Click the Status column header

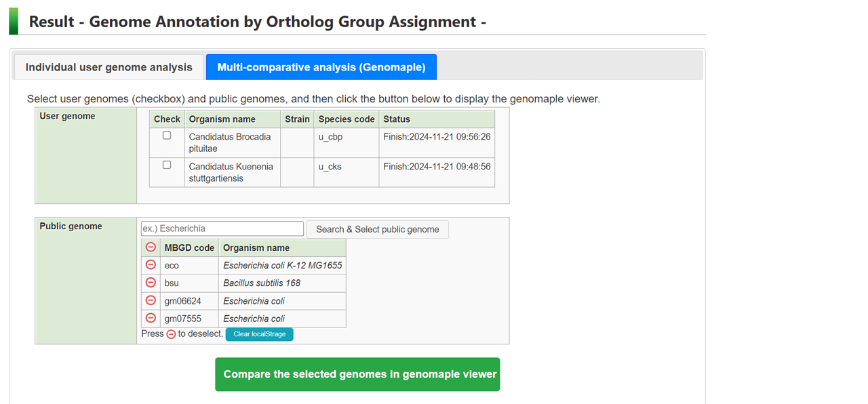point(397,119)
